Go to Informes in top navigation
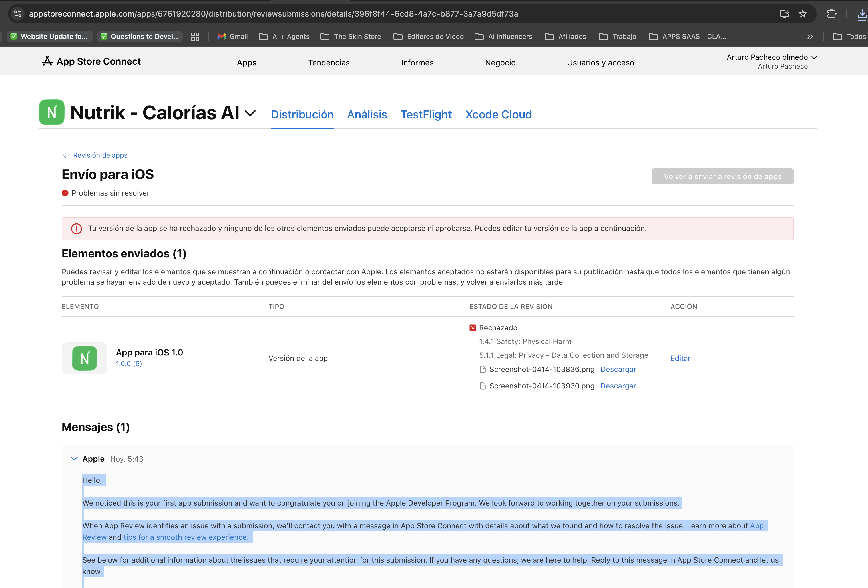The image size is (868, 588). [417, 62]
